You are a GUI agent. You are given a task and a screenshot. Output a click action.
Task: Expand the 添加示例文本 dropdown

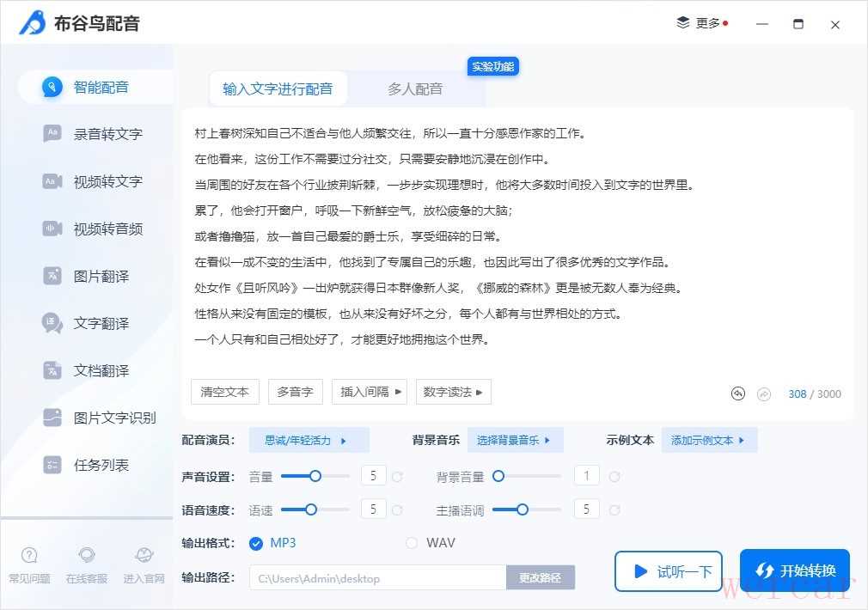click(709, 440)
